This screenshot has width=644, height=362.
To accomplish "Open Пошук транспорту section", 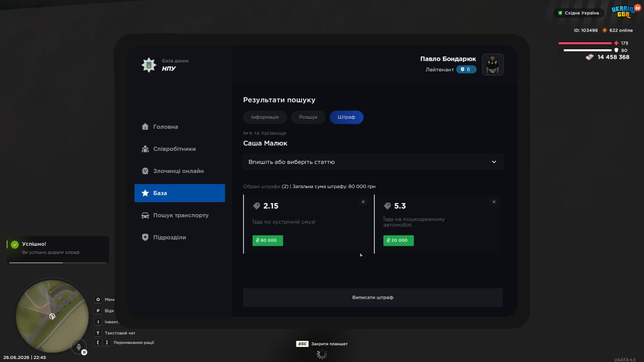I will [x=180, y=215].
